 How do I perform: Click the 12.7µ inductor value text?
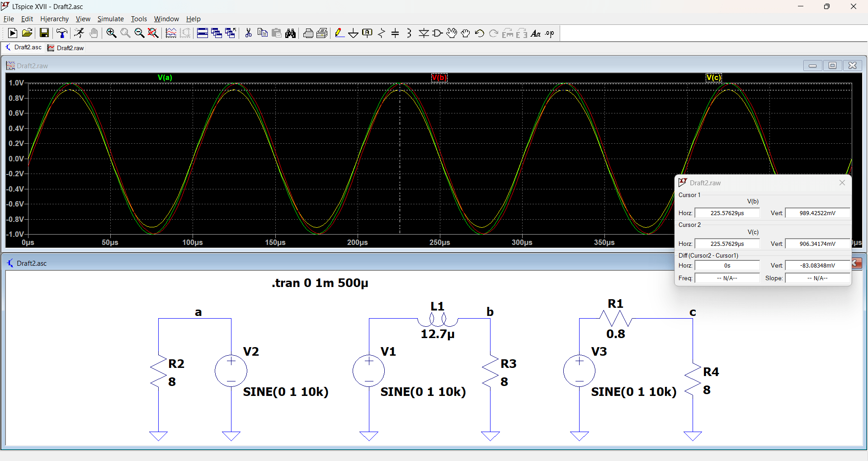438,334
